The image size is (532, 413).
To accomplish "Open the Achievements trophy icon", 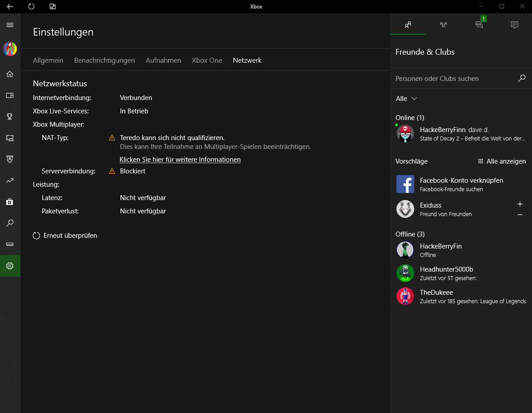I will [x=10, y=116].
